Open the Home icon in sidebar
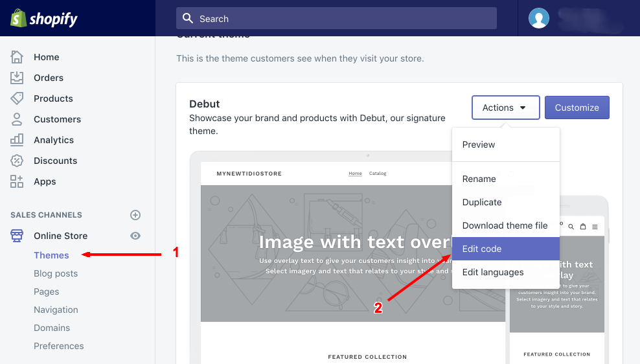Screen dimensions: 640x364 coord(17,57)
